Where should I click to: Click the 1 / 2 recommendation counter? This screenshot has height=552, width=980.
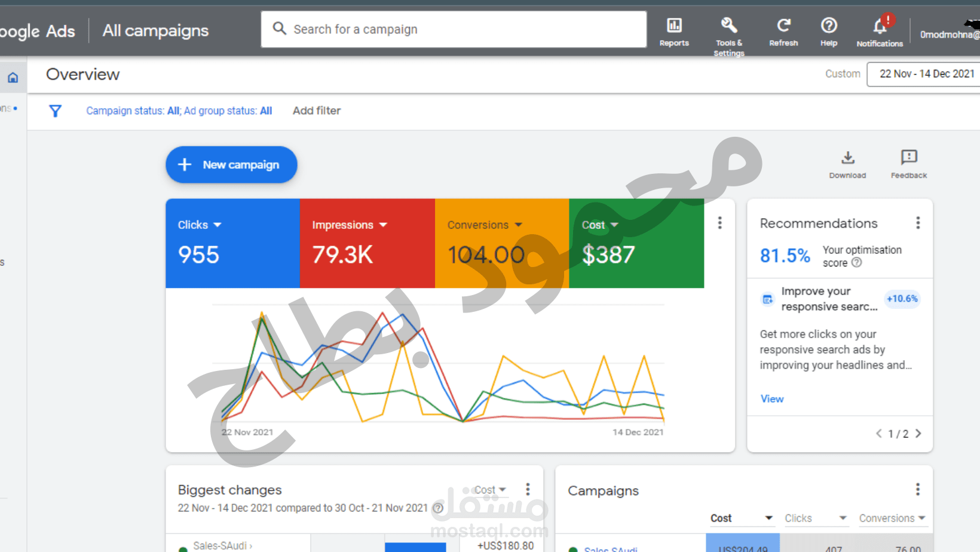(x=898, y=434)
